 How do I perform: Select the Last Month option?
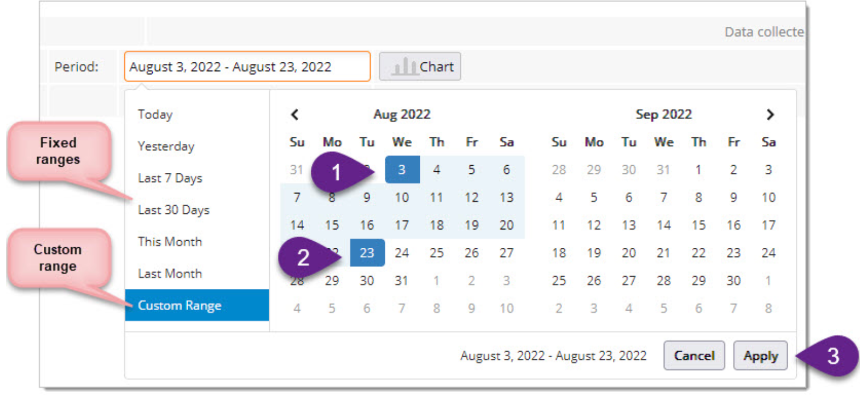(170, 273)
